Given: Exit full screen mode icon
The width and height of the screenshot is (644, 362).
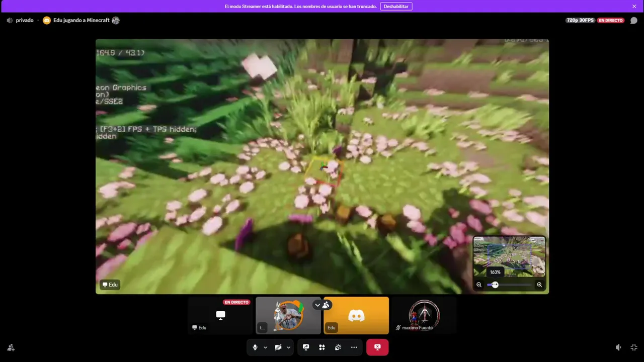Looking at the screenshot, I should point(634,347).
